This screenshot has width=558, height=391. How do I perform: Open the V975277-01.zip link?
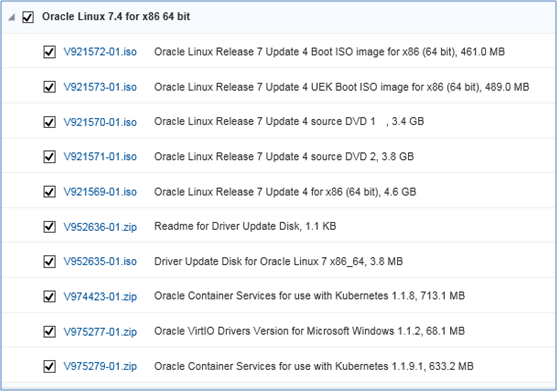100,332
